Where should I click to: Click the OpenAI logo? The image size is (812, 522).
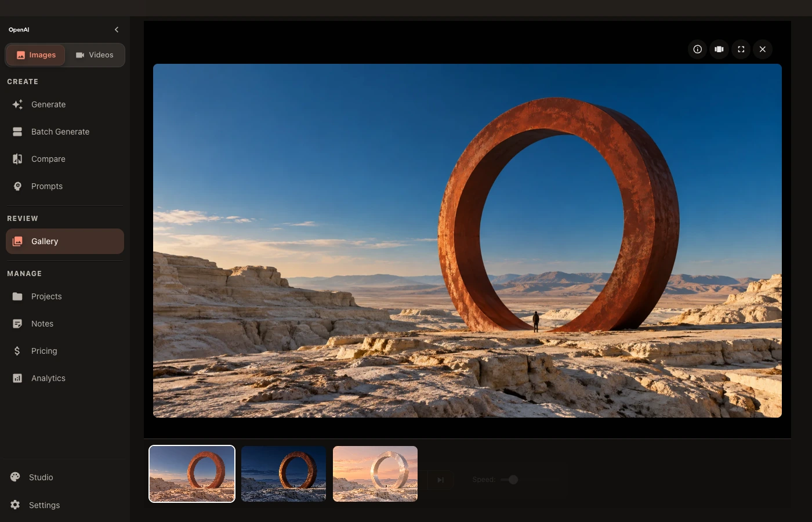tap(19, 30)
